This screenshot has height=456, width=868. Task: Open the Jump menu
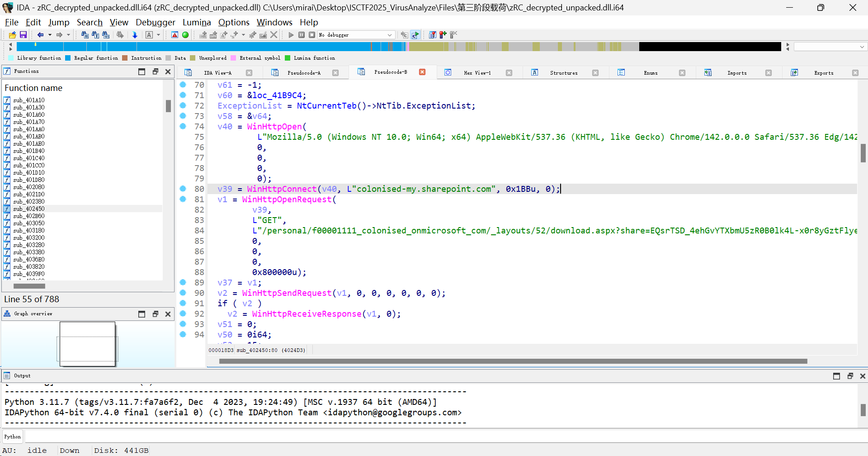pos(59,22)
